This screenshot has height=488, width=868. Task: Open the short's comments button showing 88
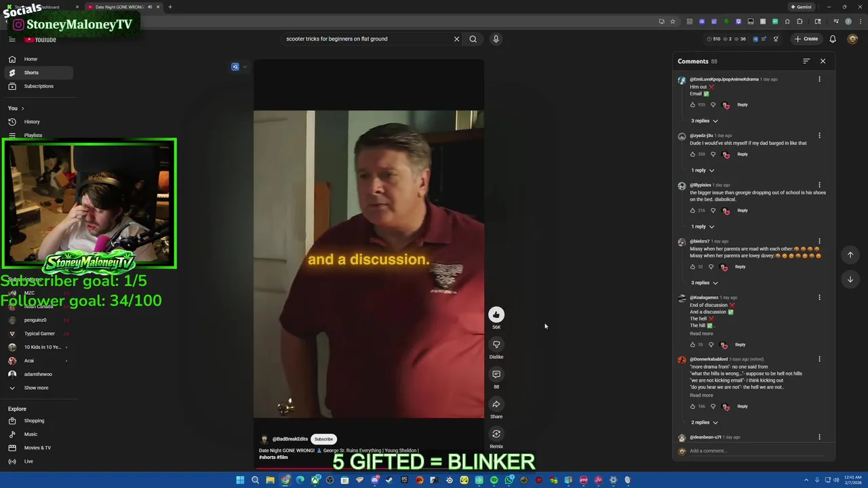click(x=496, y=374)
